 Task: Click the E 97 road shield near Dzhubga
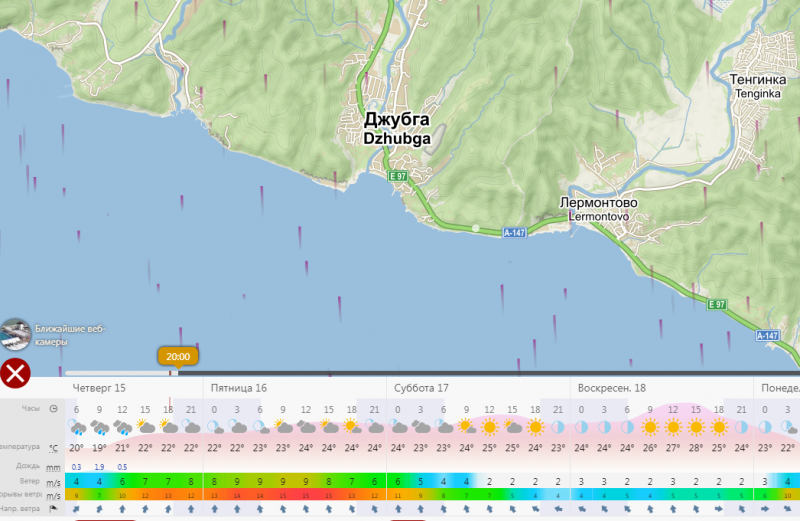point(398,176)
